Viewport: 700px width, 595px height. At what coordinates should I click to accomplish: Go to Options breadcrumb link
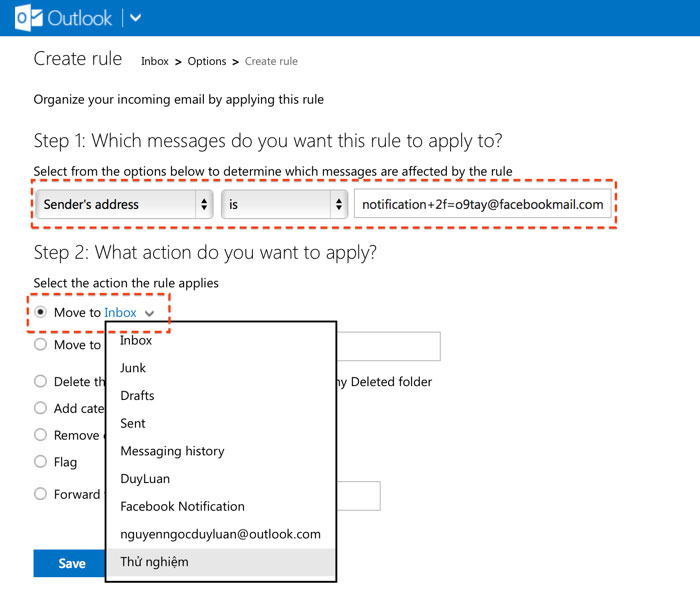(x=207, y=61)
